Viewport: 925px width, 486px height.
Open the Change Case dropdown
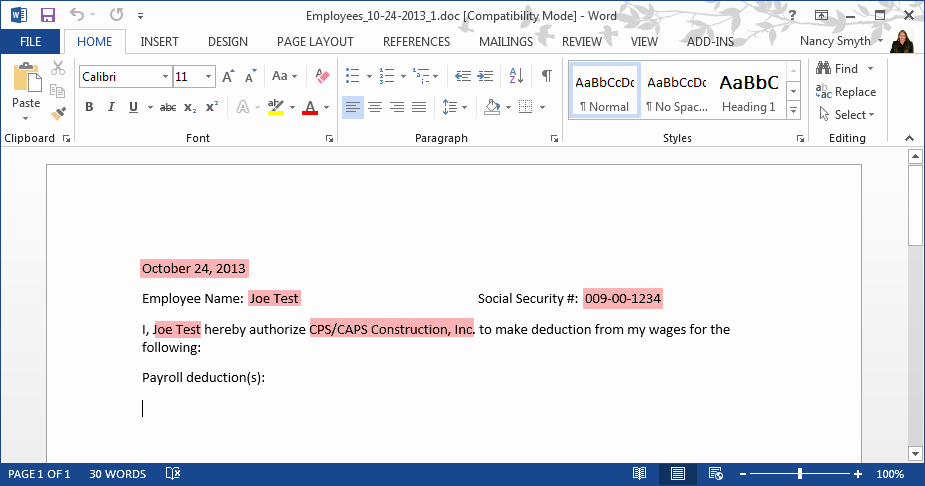coord(285,76)
